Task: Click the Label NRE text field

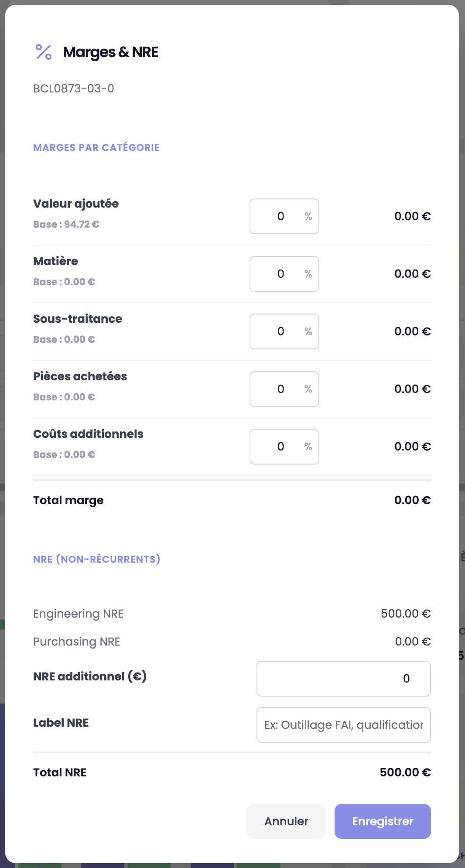Action: point(343,725)
